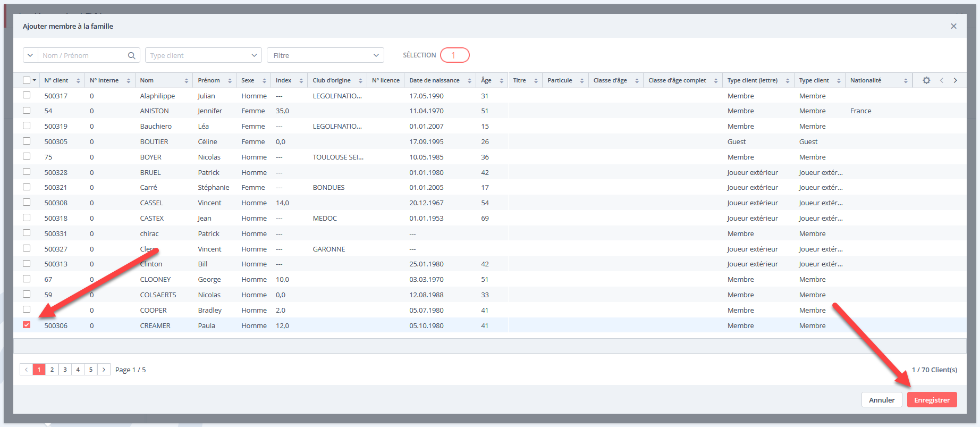
Task: Sort by Âge column arrows
Action: click(501, 81)
